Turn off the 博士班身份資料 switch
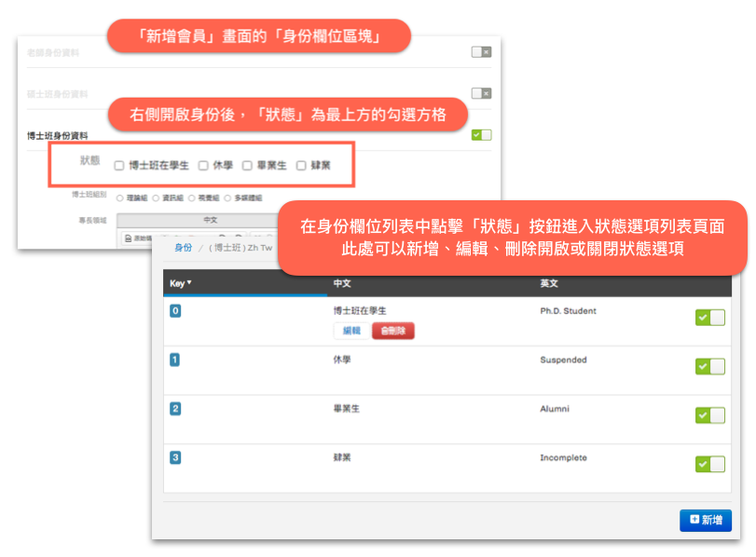Viewport: 756px width, 557px height. 481,135
